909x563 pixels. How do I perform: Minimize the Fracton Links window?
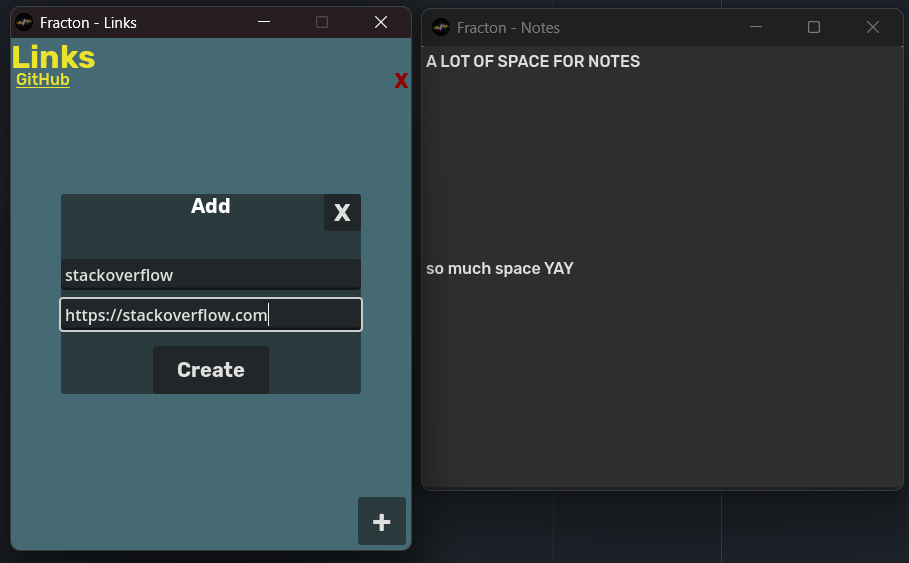[264, 22]
